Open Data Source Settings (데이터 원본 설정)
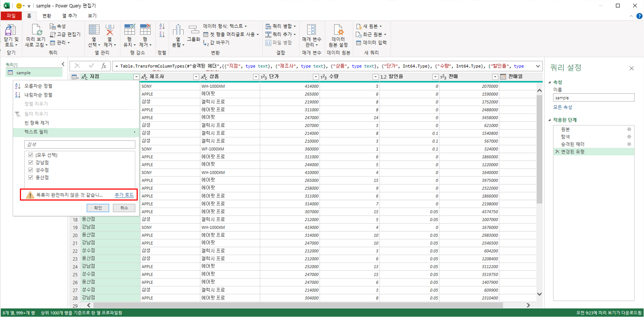This screenshot has height=317, width=644. click(338, 30)
